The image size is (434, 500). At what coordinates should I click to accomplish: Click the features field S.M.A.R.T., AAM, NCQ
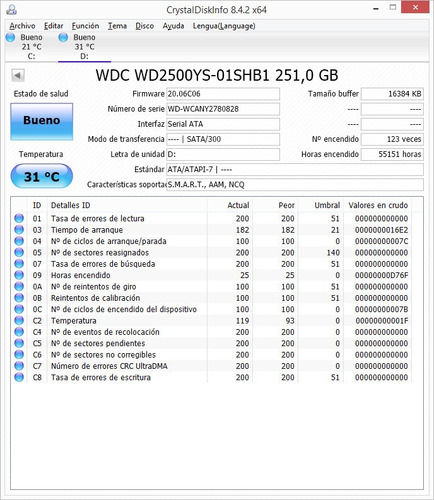[x=295, y=184]
